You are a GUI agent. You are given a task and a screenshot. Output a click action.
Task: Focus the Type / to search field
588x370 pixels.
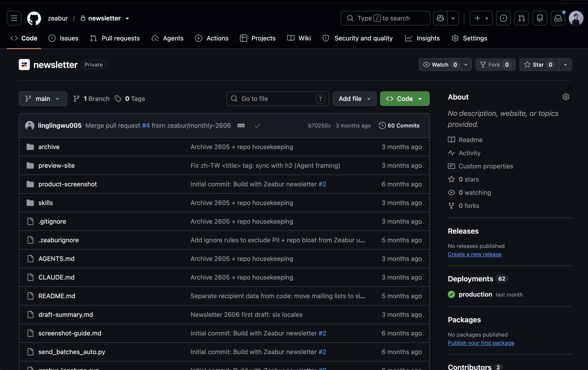coord(385,18)
